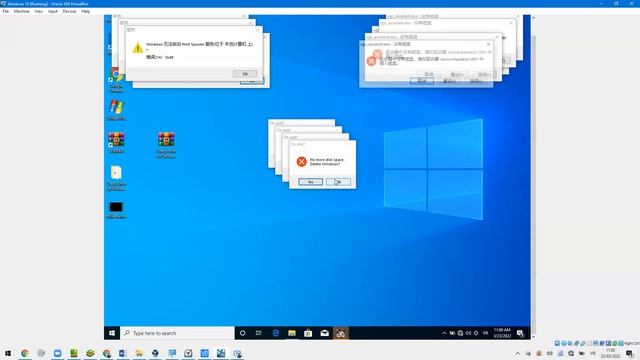
Task: Open the VirtualBox File menu
Action: coord(6,11)
